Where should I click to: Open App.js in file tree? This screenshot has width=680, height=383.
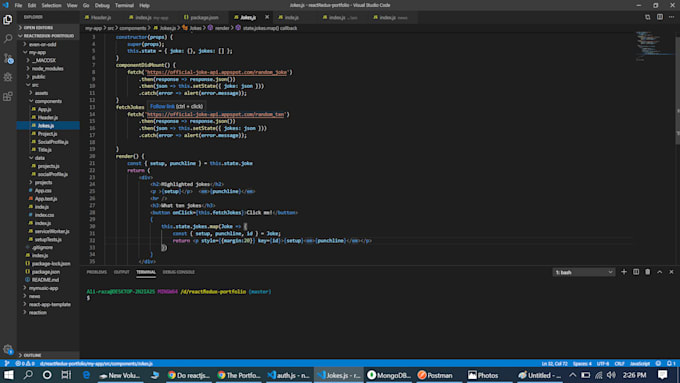(x=44, y=109)
